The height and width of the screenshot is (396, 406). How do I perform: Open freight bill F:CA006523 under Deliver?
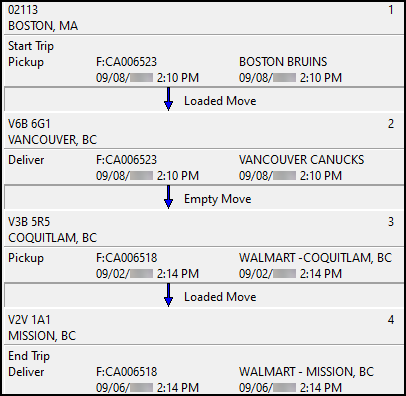(x=126, y=160)
